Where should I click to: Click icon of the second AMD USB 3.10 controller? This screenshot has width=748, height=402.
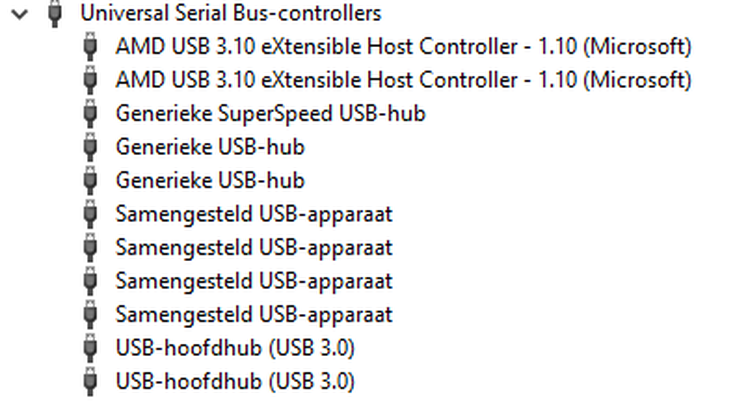pos(90,80)
